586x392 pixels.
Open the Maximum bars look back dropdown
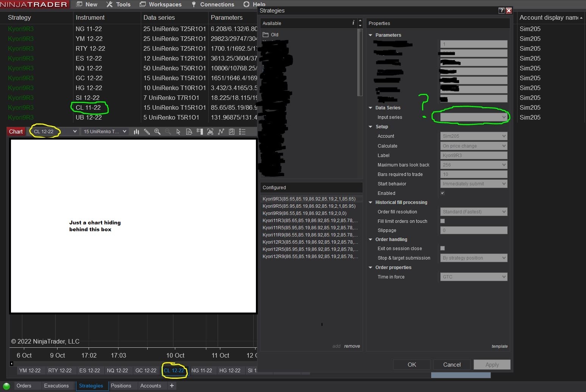pyautogui.click(x=474, y=165)
